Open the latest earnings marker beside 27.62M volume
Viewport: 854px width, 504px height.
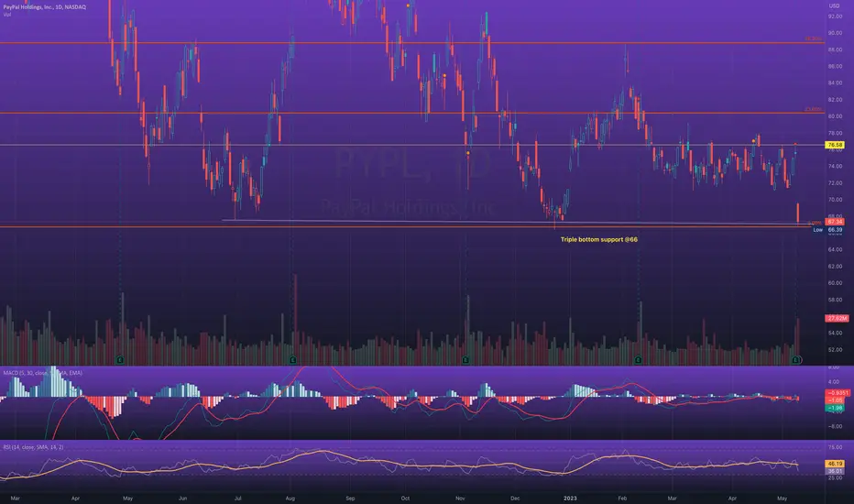pyautogui.click(x=796, y=360)
